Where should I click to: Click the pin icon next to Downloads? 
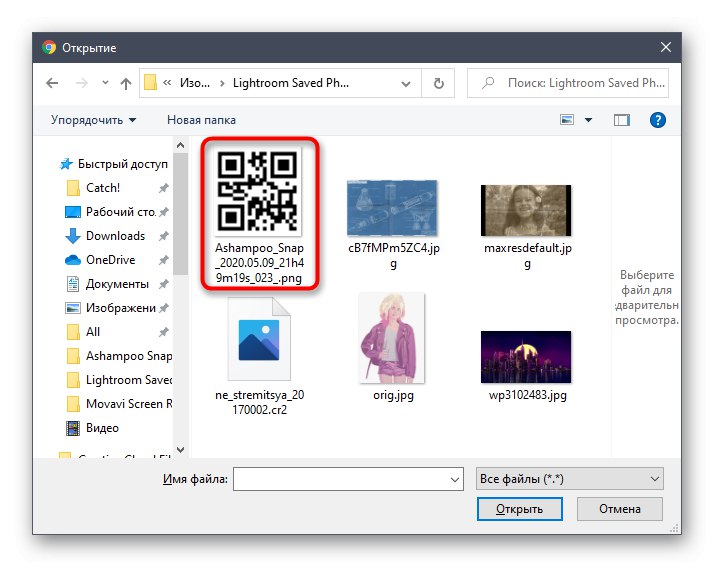point(163,236)
